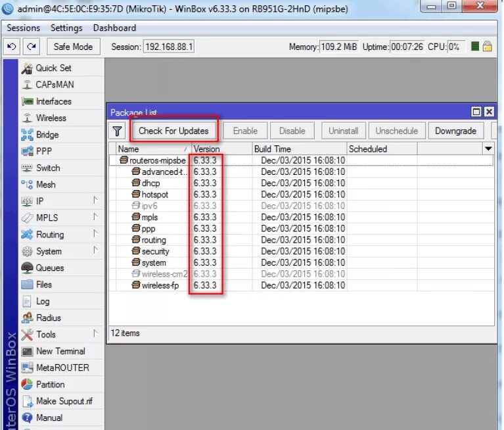Expand the Tools submenu
Screen dimensions: 504x430
pos(95,334)
